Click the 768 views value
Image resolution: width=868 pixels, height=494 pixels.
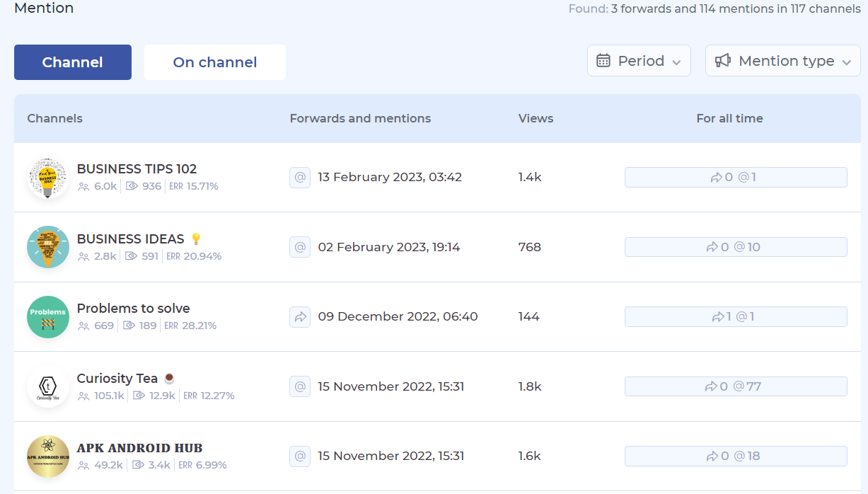coord(529,247)
